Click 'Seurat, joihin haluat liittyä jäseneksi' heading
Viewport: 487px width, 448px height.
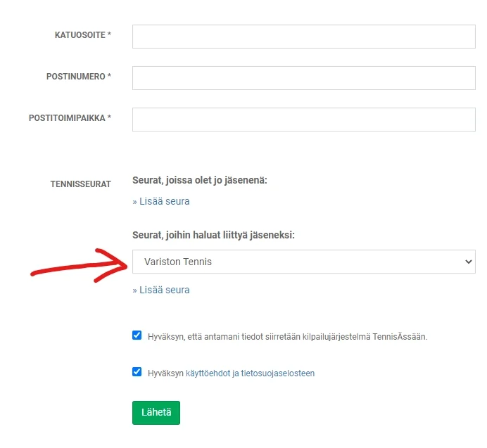pos(213,236)
